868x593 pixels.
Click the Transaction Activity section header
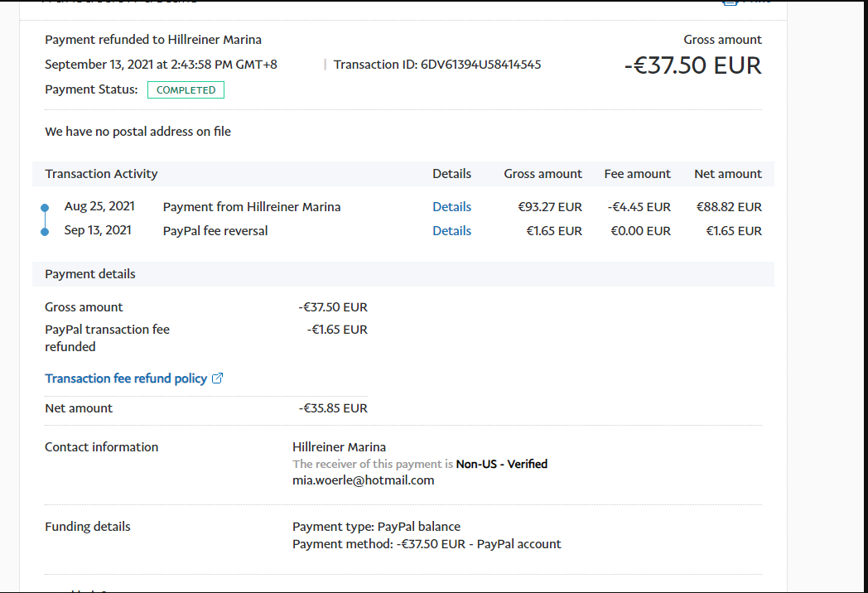coord(101,174)
